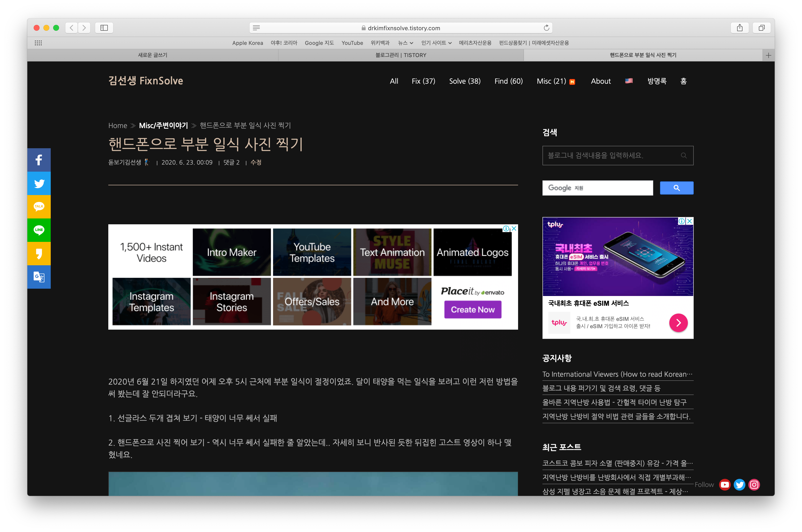Toggle the Reader view icon in the address bar
This screenshot has height=532, width=802.
point(256,28)
